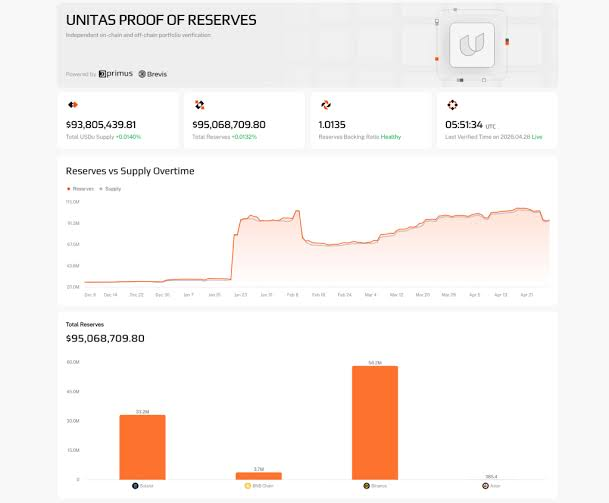Viewport: 609px width, 503px height.
Task: Click the $93,805,439.81 supply value
Action: [x=101, y=125]
